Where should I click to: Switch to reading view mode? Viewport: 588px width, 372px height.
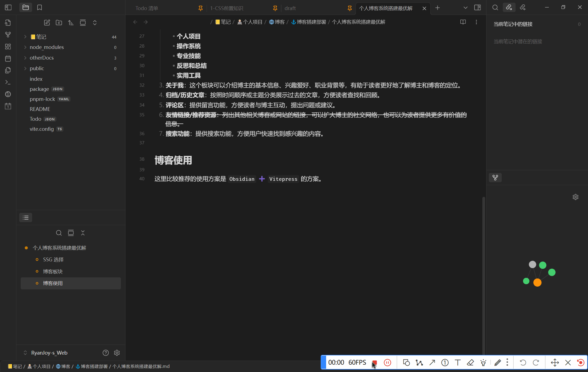[463, 22]
